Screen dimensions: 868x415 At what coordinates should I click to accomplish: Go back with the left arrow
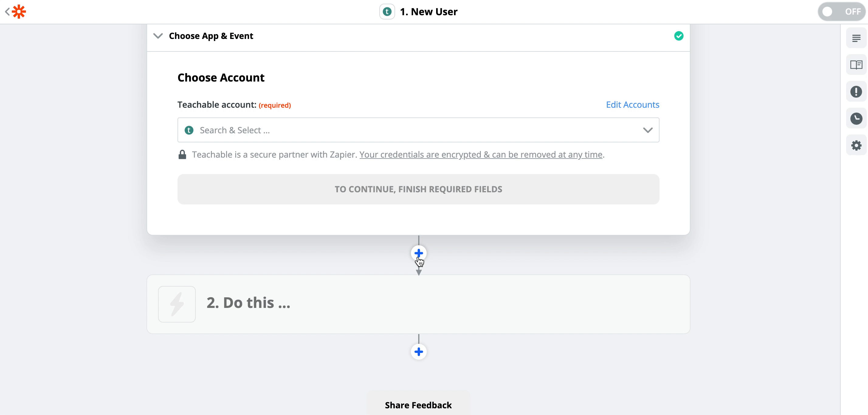pyautogui.click(x=7, y=12)
